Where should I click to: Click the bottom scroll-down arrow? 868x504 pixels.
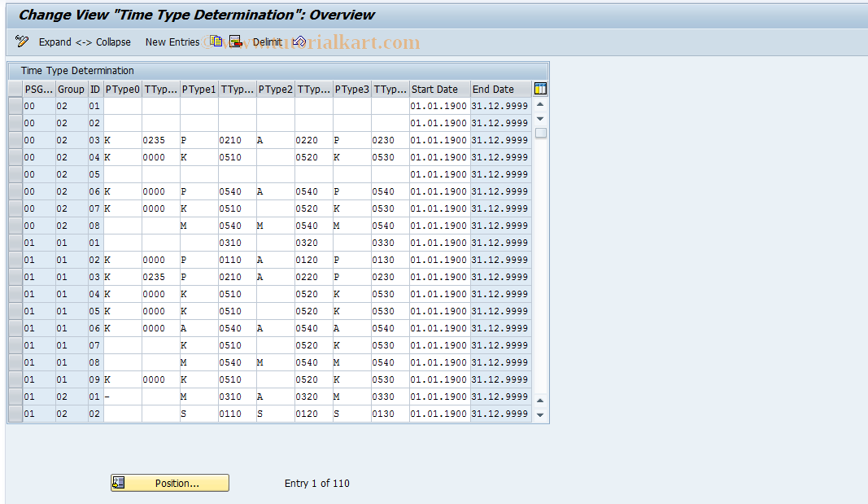click(540, 414)
